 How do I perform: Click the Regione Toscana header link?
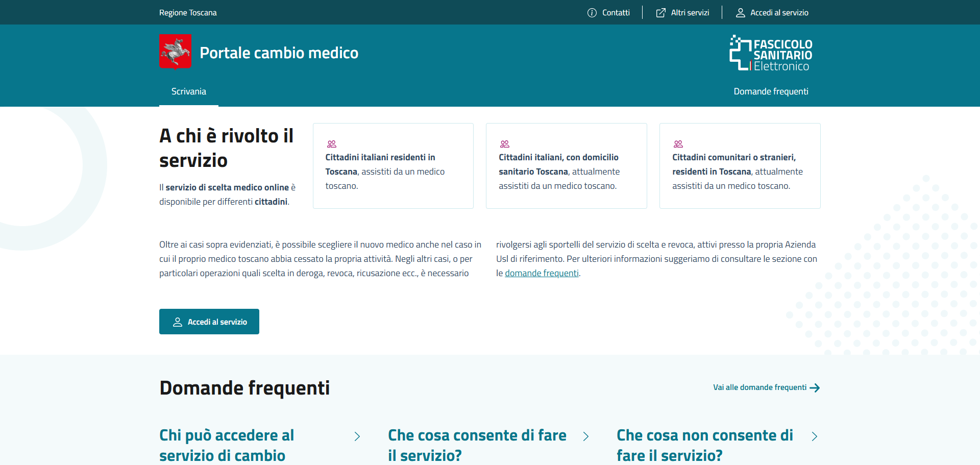(x=188, y=13)
